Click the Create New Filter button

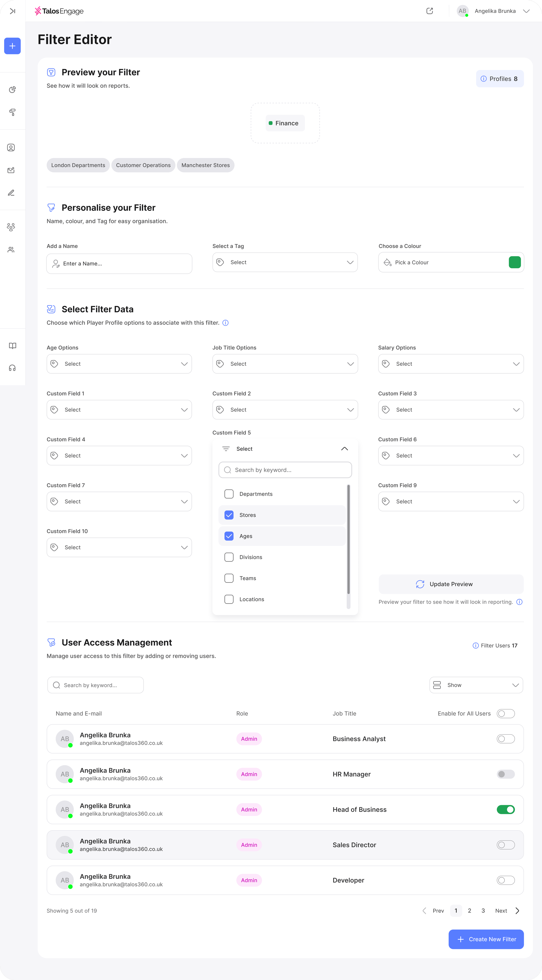pos(486,939)
